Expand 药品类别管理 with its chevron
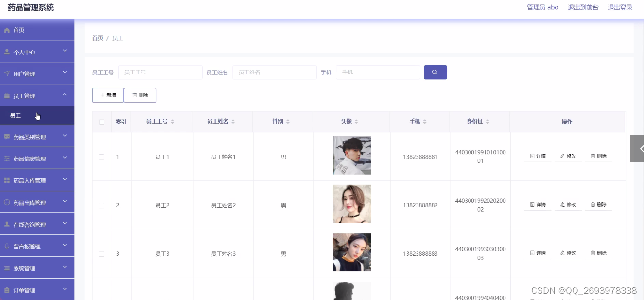This screenshot has width=644, height=300. (65, 136)
